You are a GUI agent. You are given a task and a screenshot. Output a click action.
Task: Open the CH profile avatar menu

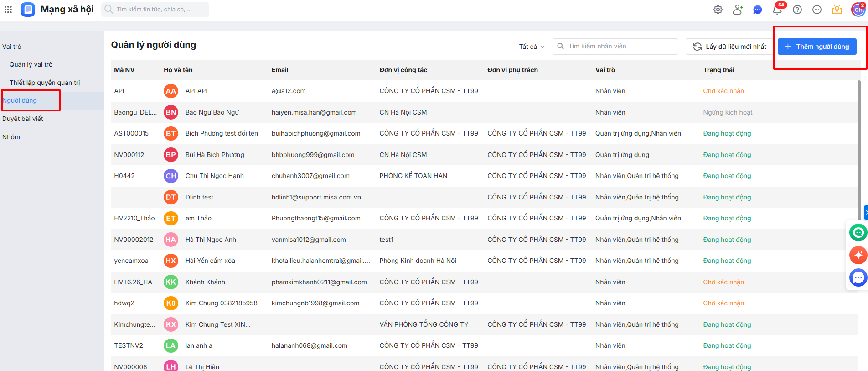[858, 10]
